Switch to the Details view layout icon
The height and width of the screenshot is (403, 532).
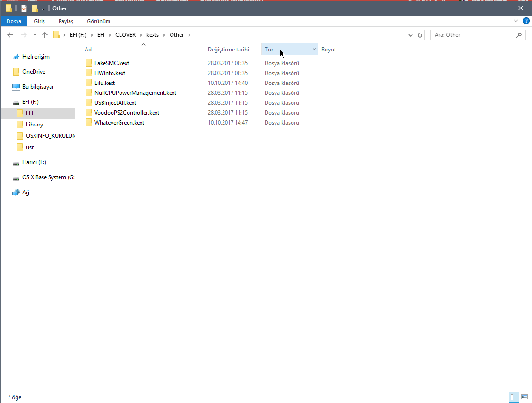pos(514,397)
